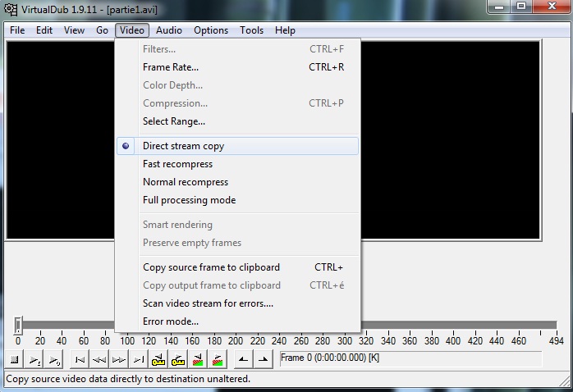Viewport: 573px width, 392px height.
Task: Switch to Normal recompress mode
Action: pyautogui.click(x=237, y=182)
